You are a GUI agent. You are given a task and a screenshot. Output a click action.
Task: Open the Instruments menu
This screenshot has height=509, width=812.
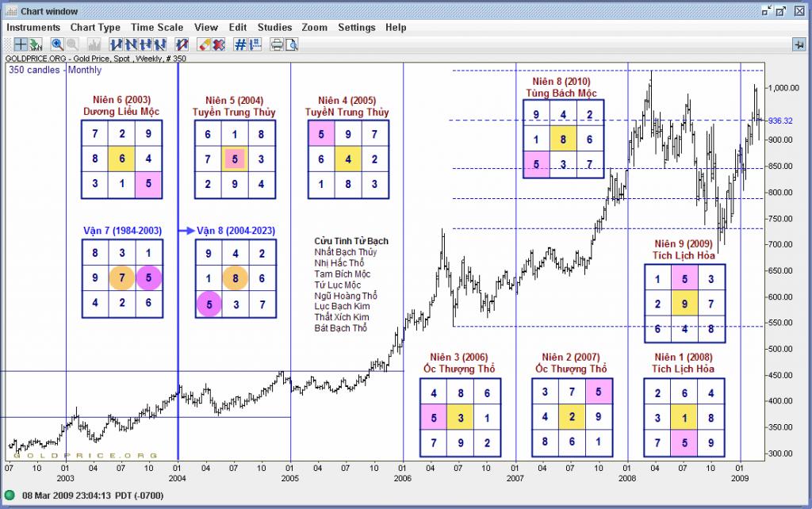33,27
